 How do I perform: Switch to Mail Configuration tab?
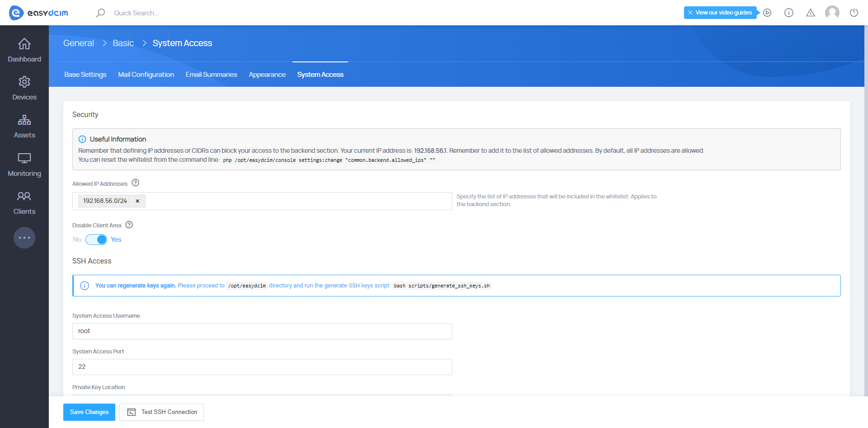tap(146, 75)
